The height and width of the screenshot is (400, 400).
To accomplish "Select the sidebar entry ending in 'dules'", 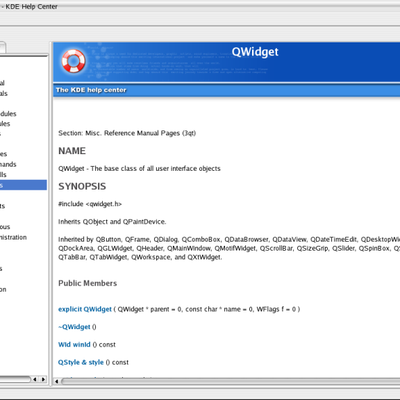I will (8, 114).
